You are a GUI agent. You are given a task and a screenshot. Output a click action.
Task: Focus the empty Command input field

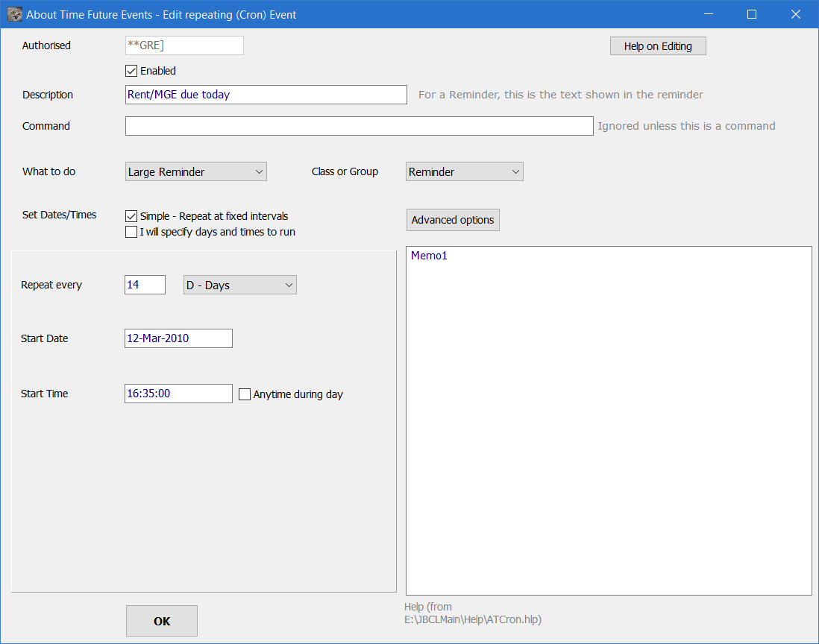[x=359, y=126]
